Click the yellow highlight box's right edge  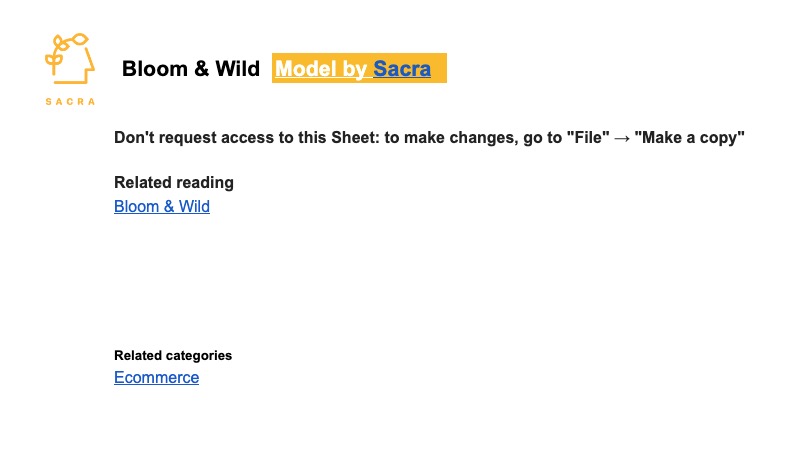[444, 68]
